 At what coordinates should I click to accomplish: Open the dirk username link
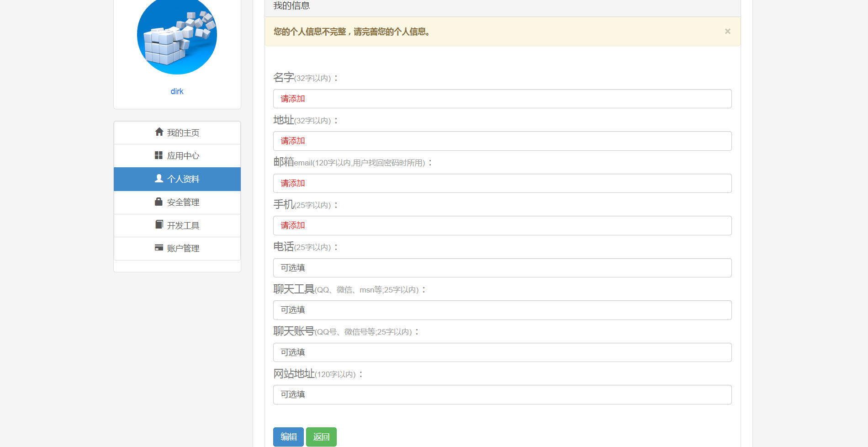pyautogui.click(x=177, y=91)
